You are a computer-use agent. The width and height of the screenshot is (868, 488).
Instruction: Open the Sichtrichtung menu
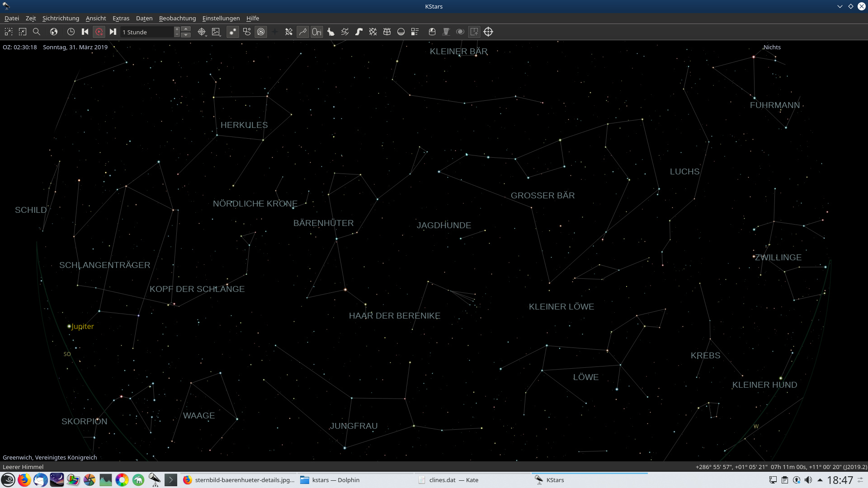pos(61,18)
